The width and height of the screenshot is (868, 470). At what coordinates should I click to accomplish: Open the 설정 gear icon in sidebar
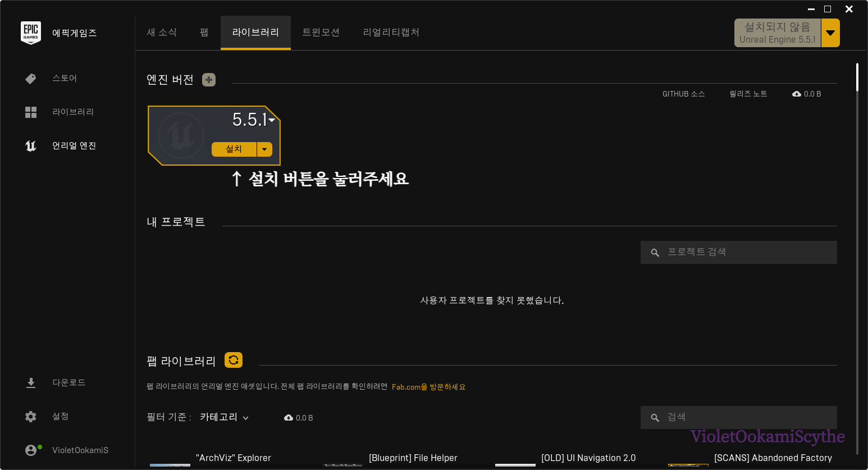click(31, 417)
